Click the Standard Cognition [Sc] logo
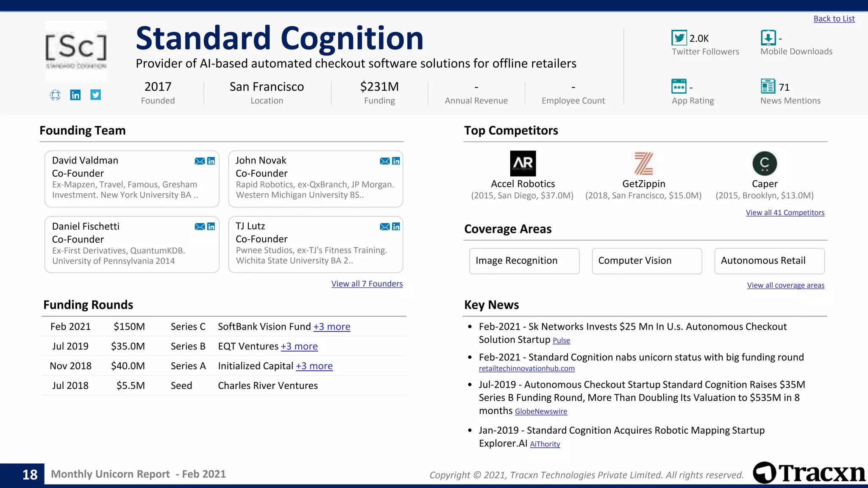Screen dimensions: 868x488 pyautogui.click(x=76, y=51)
